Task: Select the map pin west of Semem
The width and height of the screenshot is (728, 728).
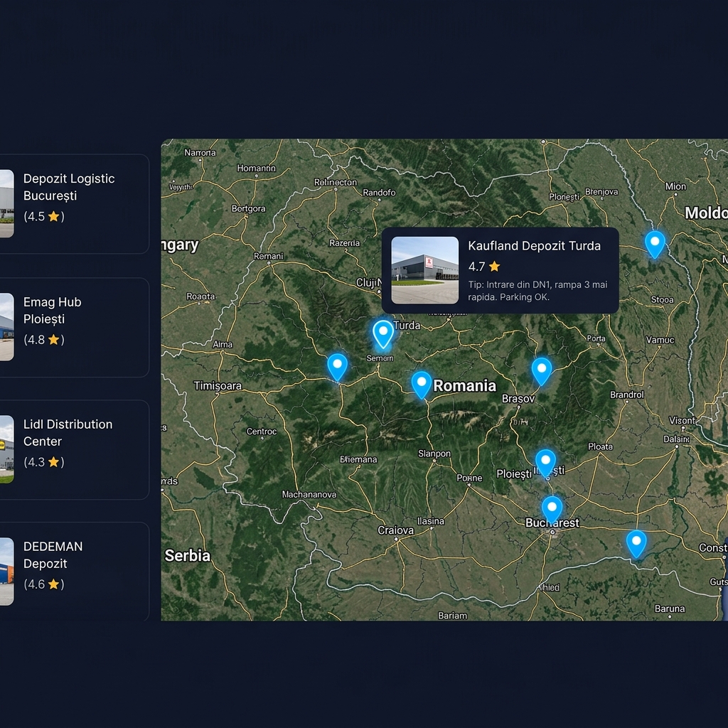Action: point(338,367)
